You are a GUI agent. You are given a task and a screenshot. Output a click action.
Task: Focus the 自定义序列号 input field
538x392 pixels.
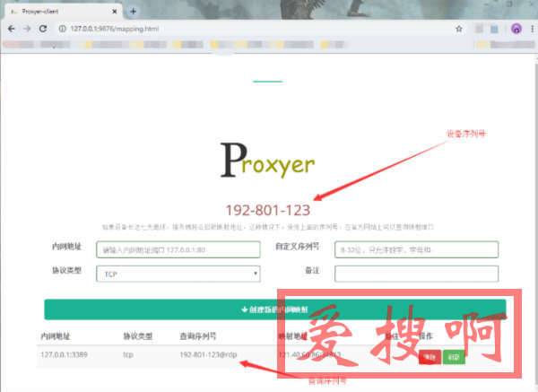coord(416,249)
